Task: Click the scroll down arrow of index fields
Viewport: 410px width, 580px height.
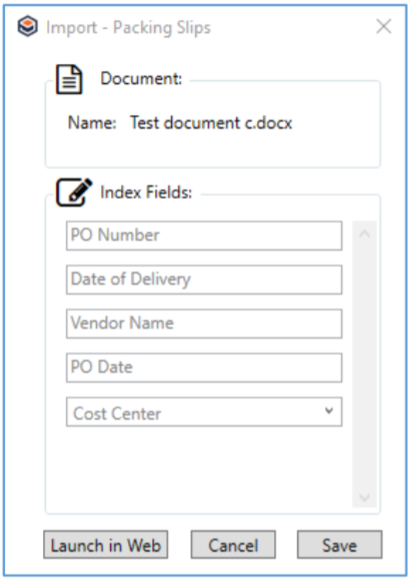Action: point(364,497)
